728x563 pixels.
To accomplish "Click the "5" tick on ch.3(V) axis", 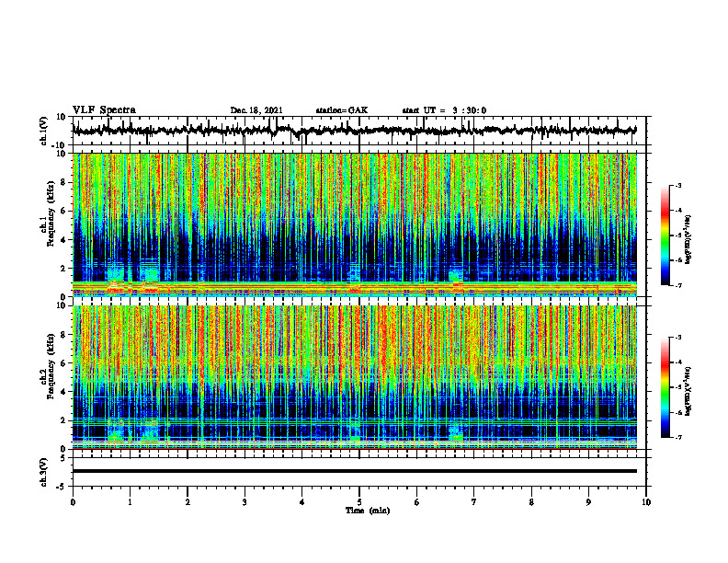I will coord(64,458).
